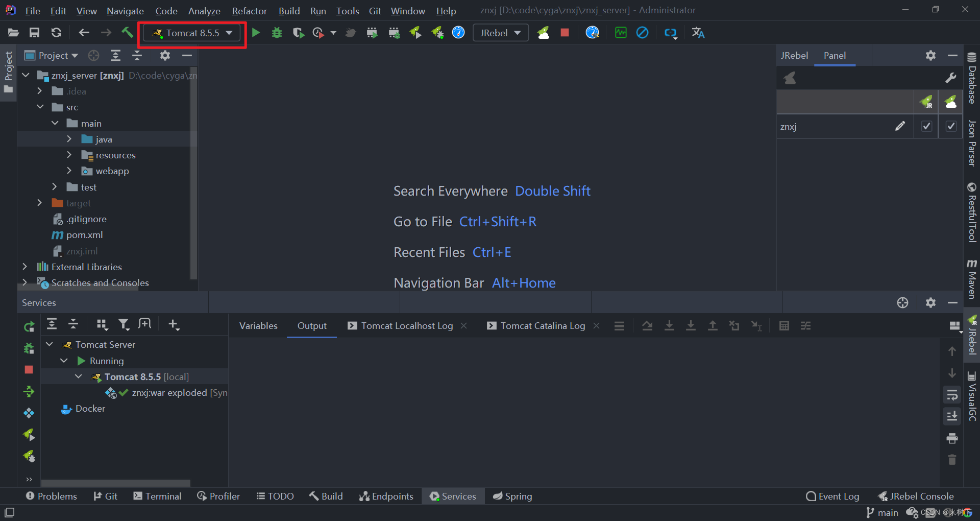Open the Terminal tool window
Screen dimensions: 980x521
click(x=157, y=496)
